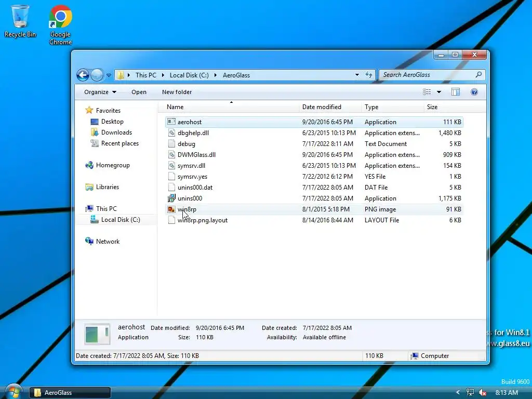Open the Recycle Bin desktop icon
The image size is (532, 399).
20,21
